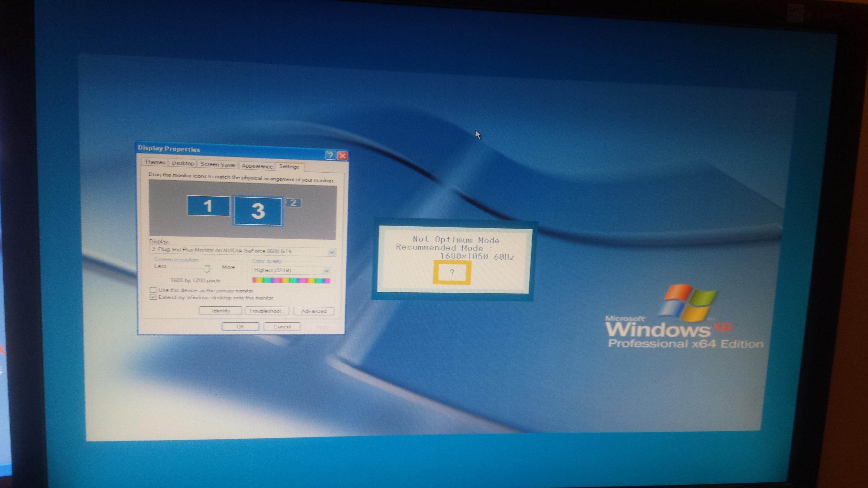The image size is (868, 488).
Task: Go to the Screen Saver tab
Action: tap(218, 164)
